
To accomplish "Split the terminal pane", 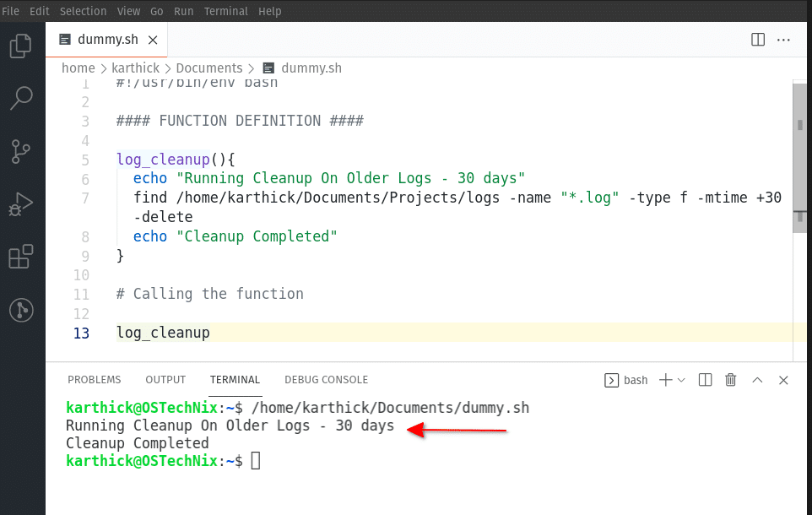I will pos(705,380).
